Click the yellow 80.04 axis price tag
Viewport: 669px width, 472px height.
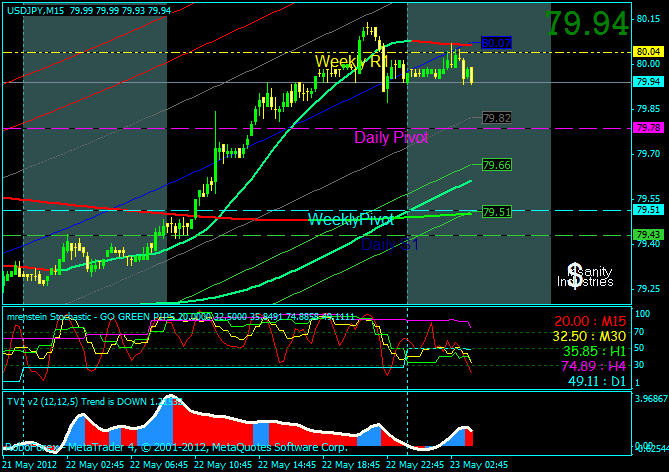648,52
